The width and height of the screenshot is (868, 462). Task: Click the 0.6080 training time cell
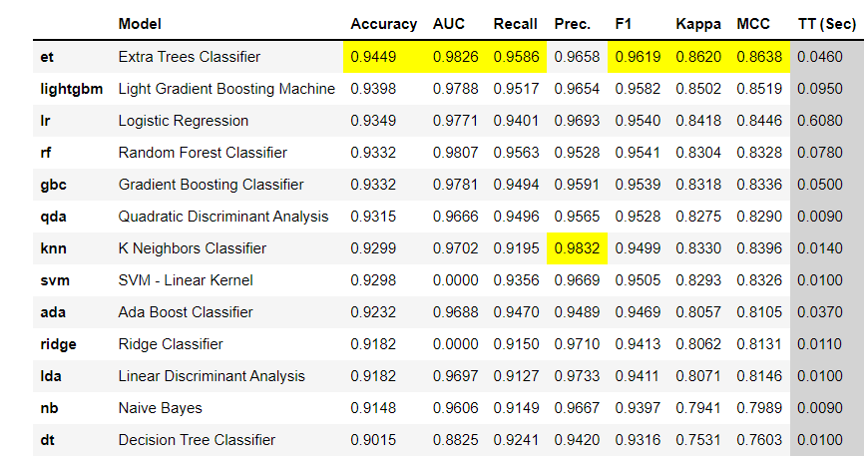tap(821, 121)
